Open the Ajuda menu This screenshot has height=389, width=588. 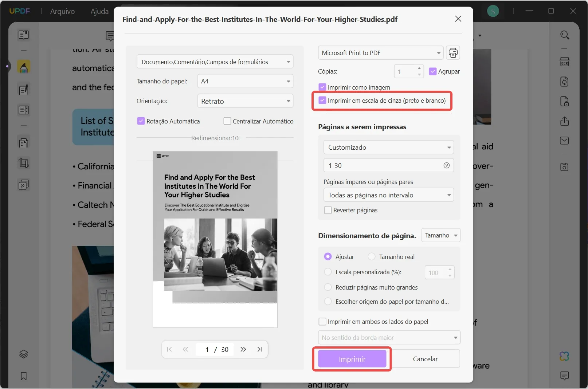click(99, 11)
